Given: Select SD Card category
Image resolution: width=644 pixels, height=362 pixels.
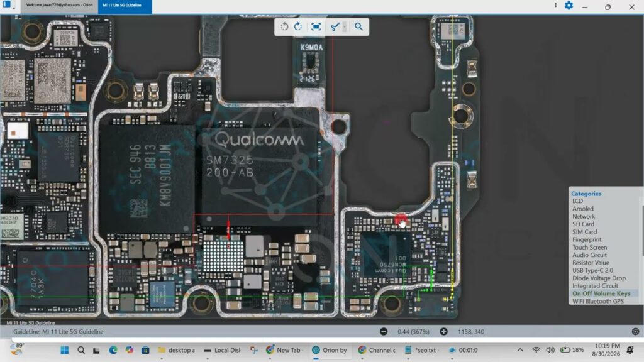Looking at the screenshot, I should (583, 224).
